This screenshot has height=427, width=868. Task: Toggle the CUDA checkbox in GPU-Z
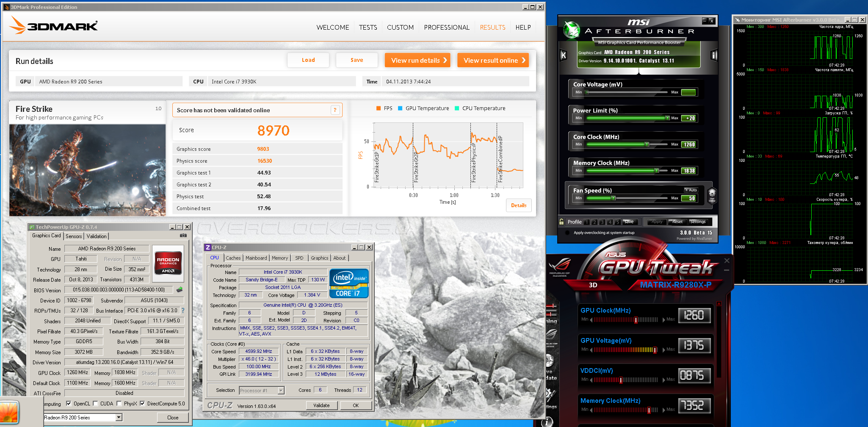(95, 404)
